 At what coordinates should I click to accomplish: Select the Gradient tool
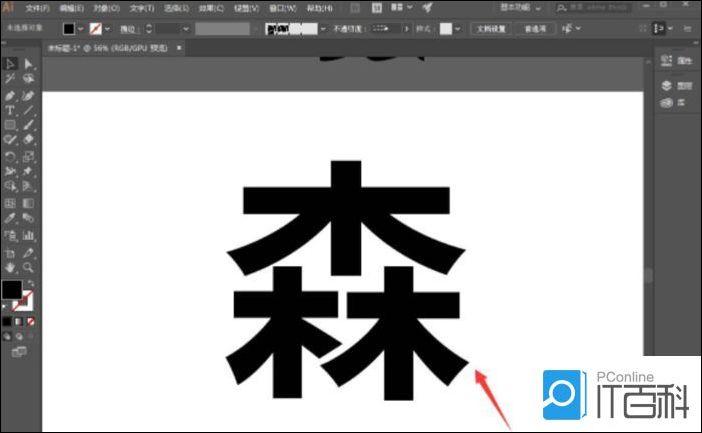[28, 203]
